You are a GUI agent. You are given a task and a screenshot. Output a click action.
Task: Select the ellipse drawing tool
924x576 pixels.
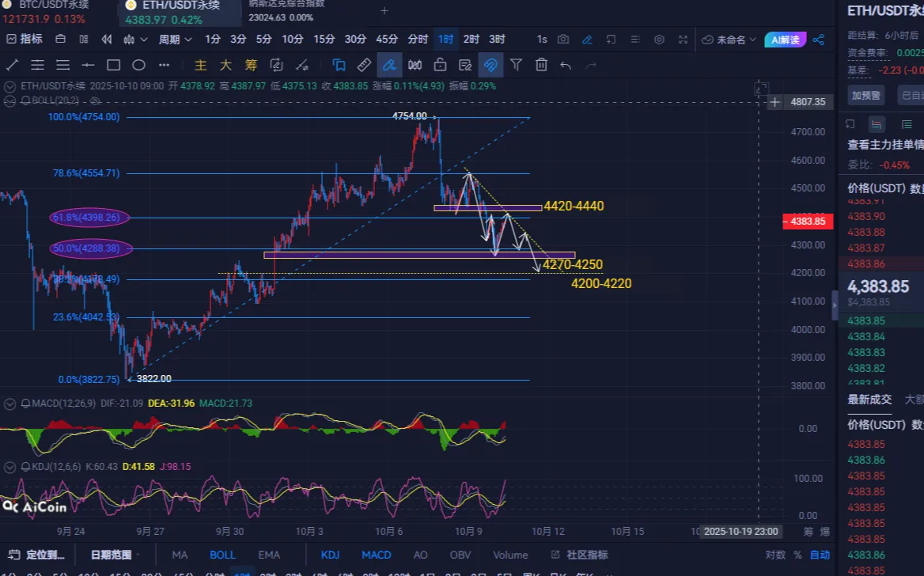pos(138,65)
